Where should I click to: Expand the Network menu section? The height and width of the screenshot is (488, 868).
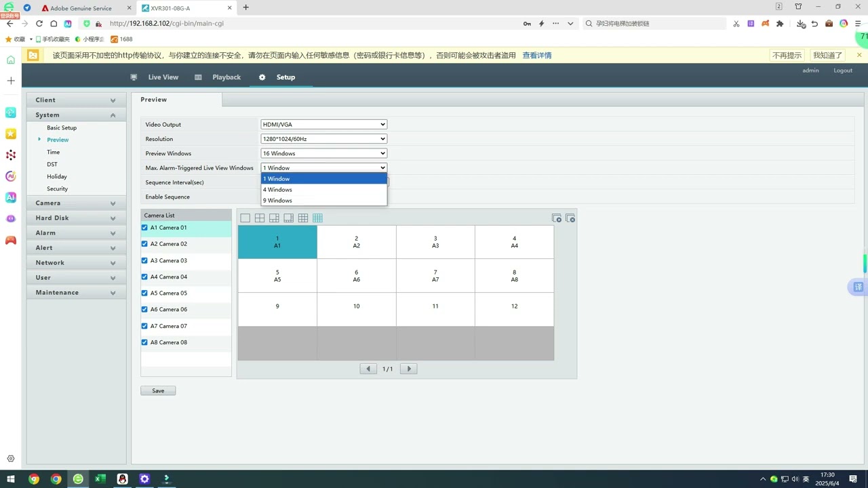[x=76, y=263]
